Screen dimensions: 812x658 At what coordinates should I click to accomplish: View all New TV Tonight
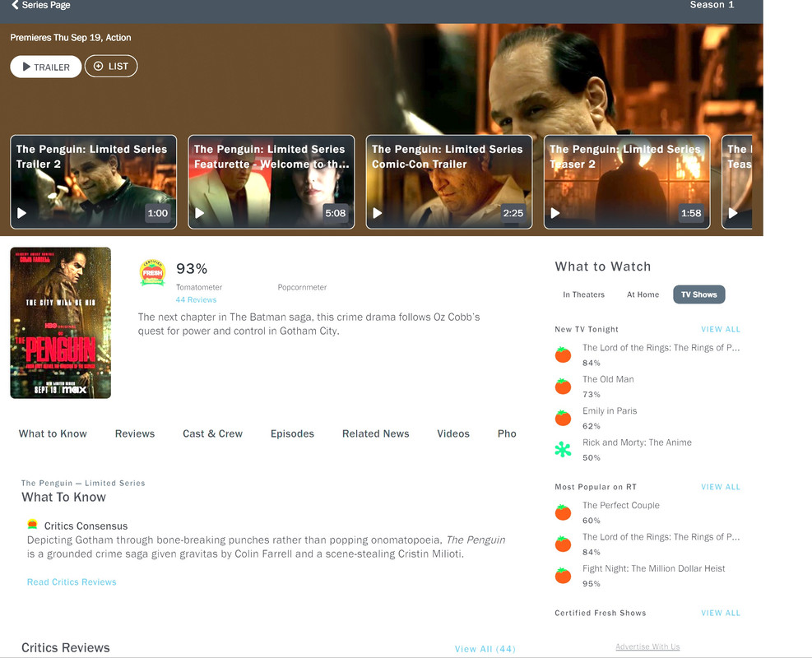[721, 329]
